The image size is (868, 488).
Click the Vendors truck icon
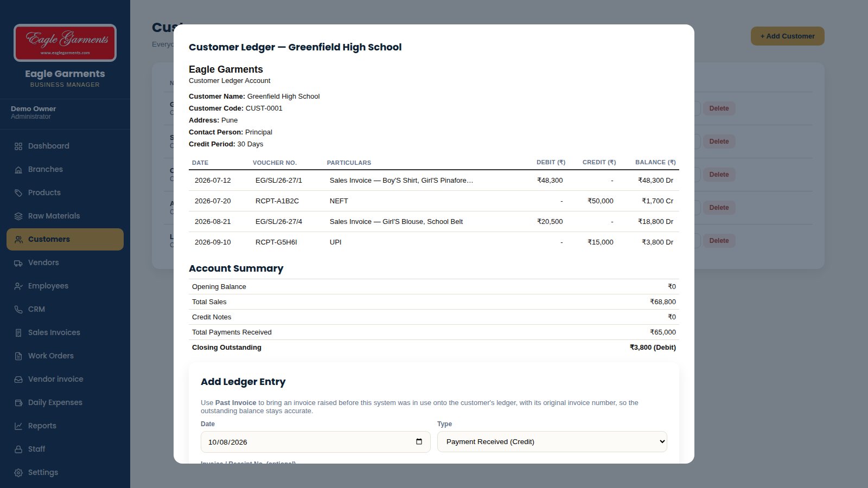pos(18,263)
